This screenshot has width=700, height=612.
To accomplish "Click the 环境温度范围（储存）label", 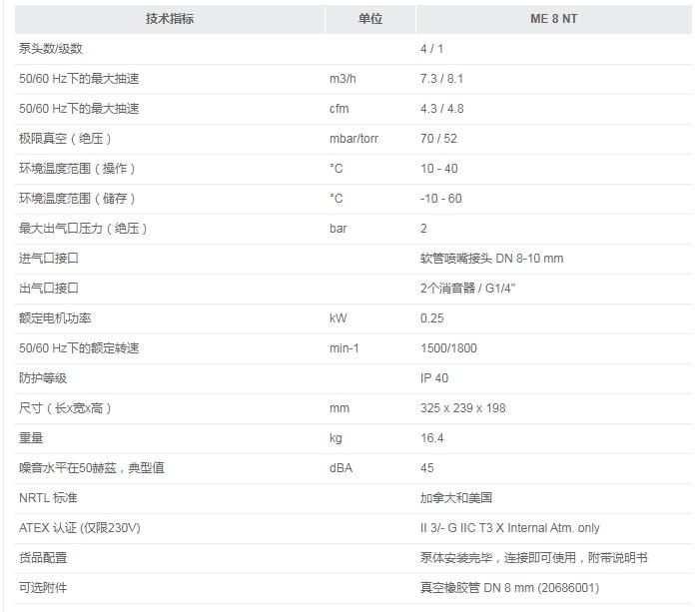I will (x=77, y=199).
